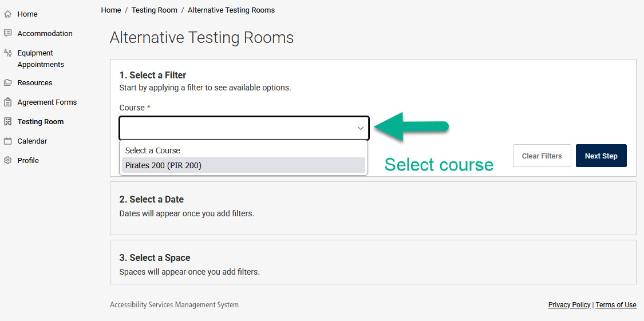Image resolution: width=644 pixels, height=321 pixels.
Task: Click the Alternative Testing Rooms page title
Action: tap(202, 37)
